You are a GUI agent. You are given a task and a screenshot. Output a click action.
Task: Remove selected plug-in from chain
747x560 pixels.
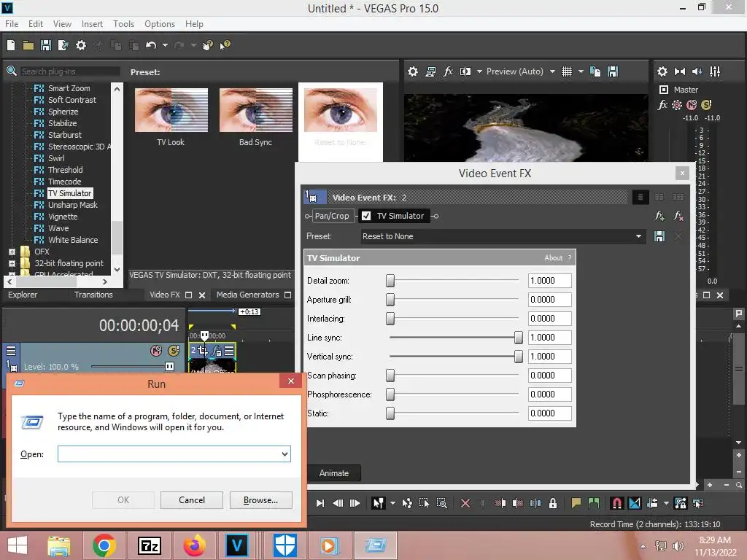click(678, 216)
